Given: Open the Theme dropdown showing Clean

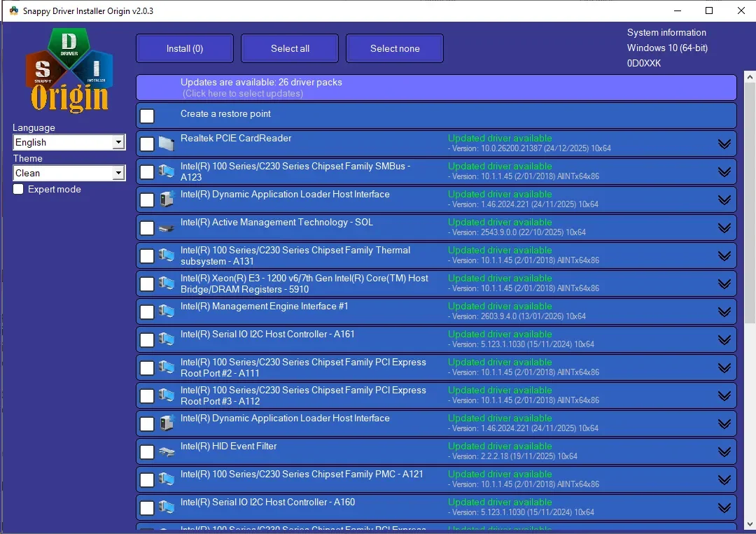Looking at the screenshot, I should [69, 173].
